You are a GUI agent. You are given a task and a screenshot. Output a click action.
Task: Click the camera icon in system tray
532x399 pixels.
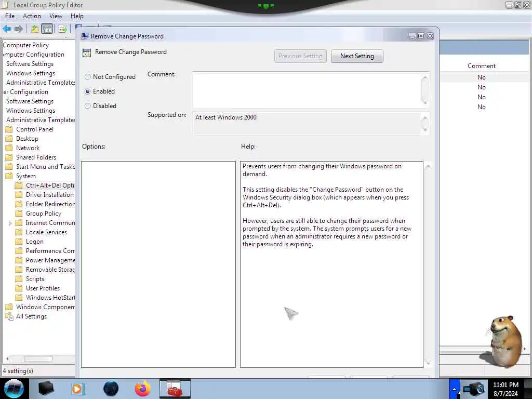pos(474,389)
